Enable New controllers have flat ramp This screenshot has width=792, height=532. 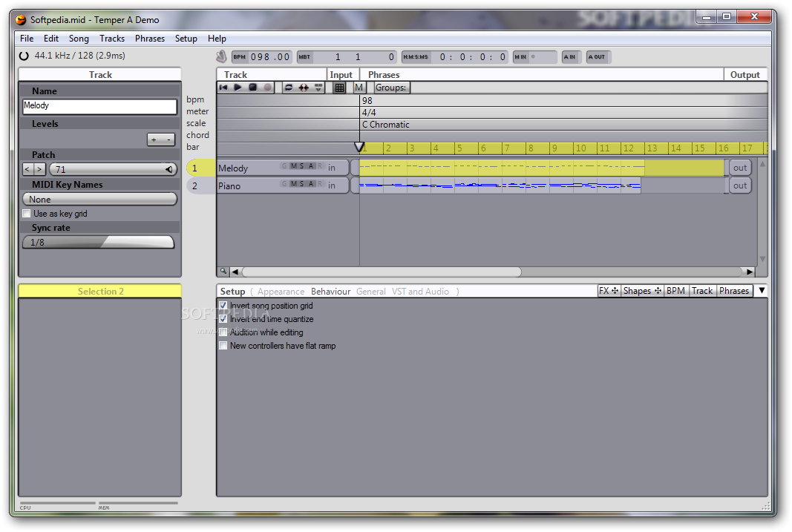tap(223, 346)
